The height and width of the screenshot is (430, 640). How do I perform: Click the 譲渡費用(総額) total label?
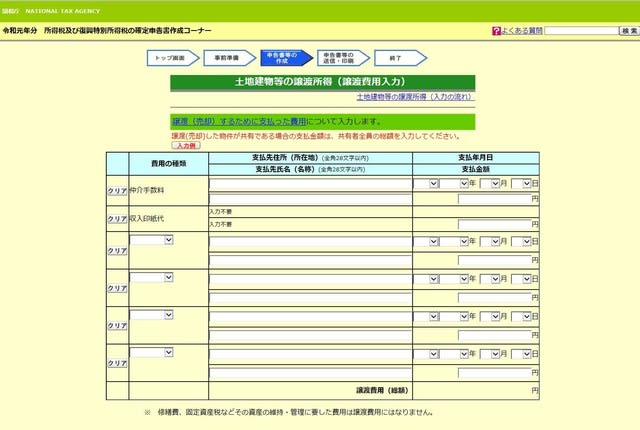coord(382,390)
